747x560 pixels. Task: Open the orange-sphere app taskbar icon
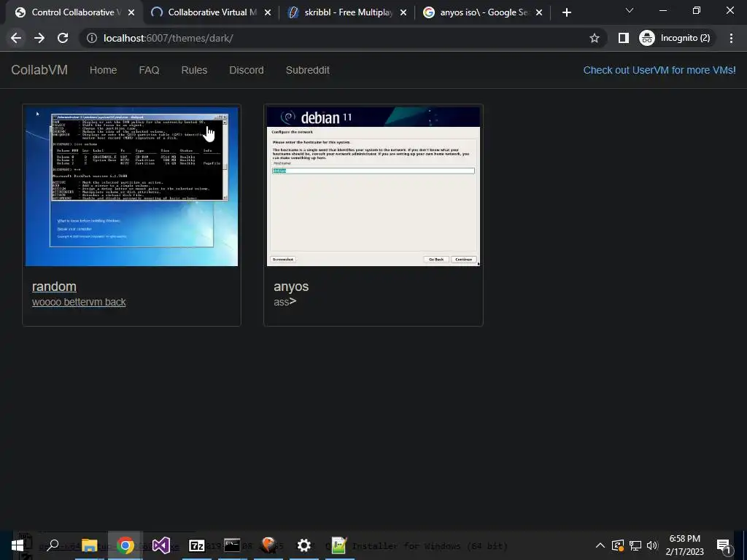point(268,545)
